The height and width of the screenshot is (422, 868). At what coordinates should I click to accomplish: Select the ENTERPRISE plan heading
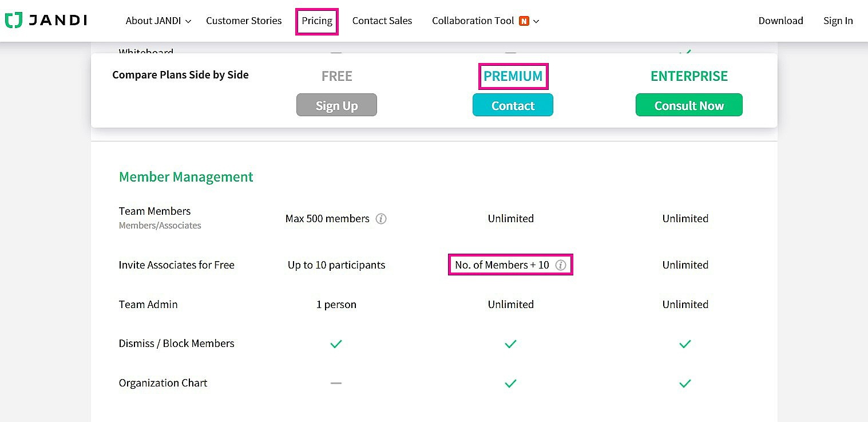point(689,76)
